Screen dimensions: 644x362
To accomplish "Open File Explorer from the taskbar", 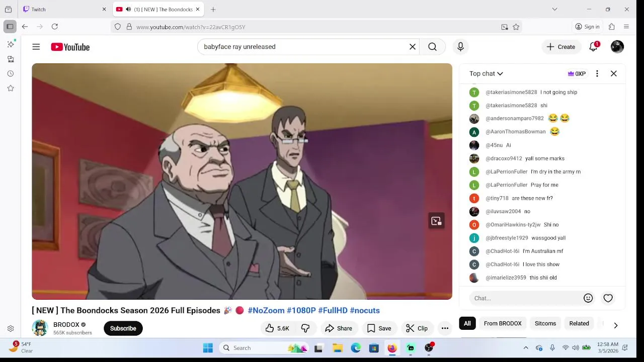I will point(338,348).
